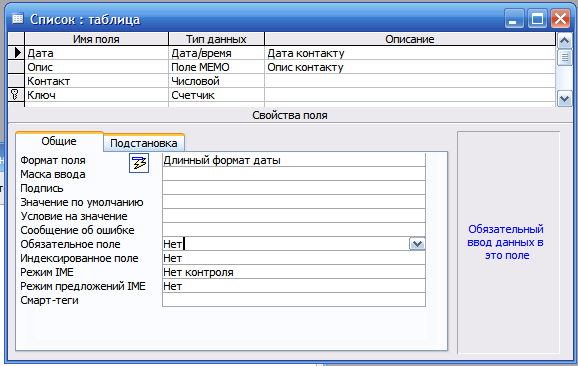The height and width of the screenshot is (366, 578).
Task: Click the scroll up arrow of field list
Action: pos(565,40)
